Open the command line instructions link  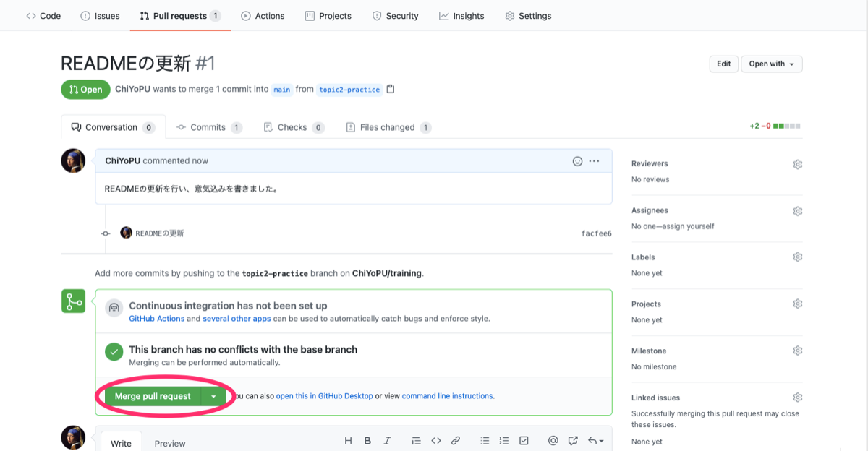point(448,396)
